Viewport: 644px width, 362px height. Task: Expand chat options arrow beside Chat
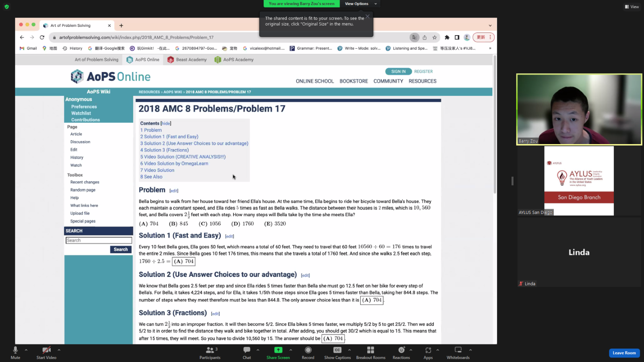click(x=258, y=350)
